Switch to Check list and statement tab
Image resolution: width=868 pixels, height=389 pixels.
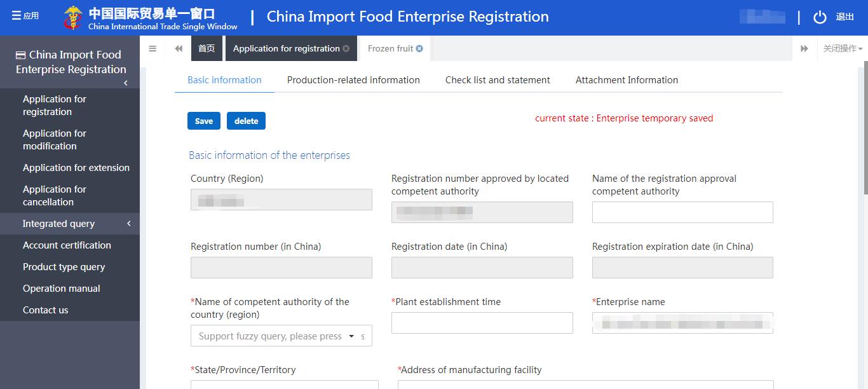pyautogui.click(x=498, y=80)
